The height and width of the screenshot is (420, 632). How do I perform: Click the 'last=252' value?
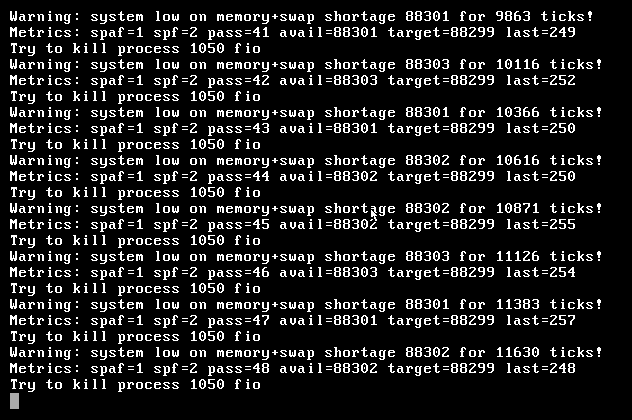pyautogui.click(x=541, y=80)
